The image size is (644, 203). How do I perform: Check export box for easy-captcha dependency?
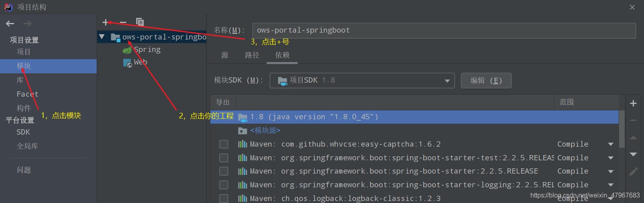224,144
